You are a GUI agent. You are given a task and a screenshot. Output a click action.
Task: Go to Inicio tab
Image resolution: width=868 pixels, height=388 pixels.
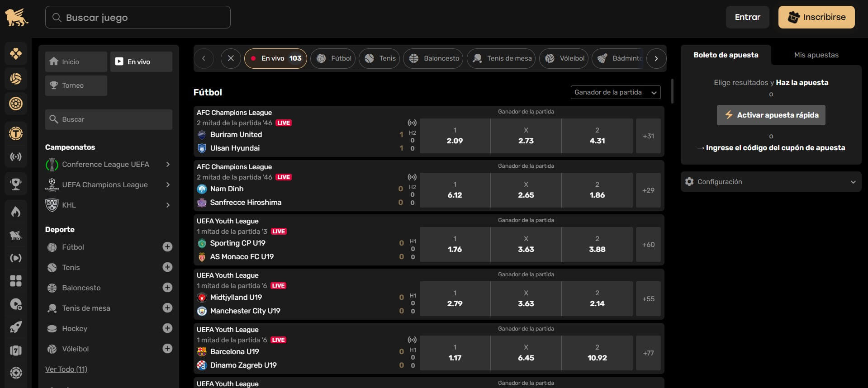[76, 62]
